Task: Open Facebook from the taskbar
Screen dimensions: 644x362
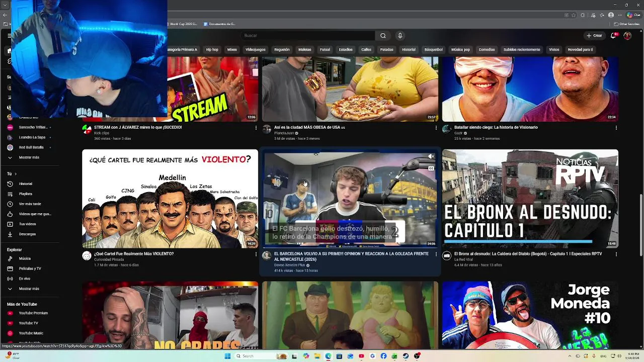Action: [383, 356]
